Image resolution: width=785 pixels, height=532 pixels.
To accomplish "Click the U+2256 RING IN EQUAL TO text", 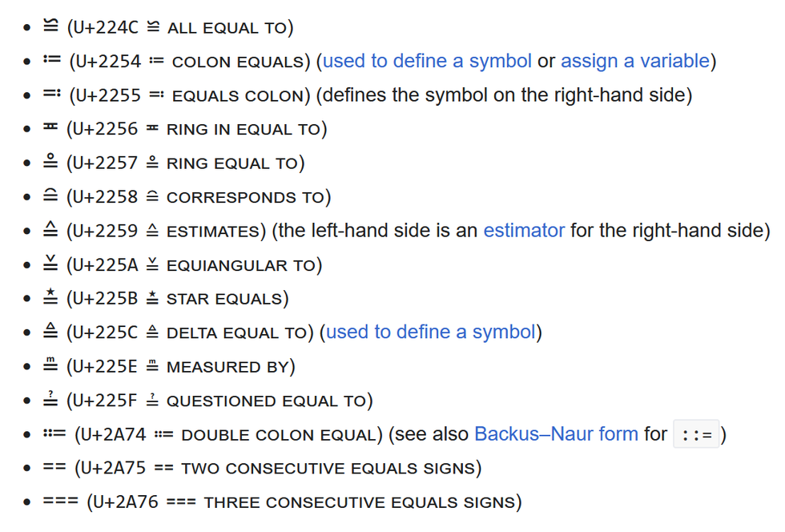I will [197, 129].
